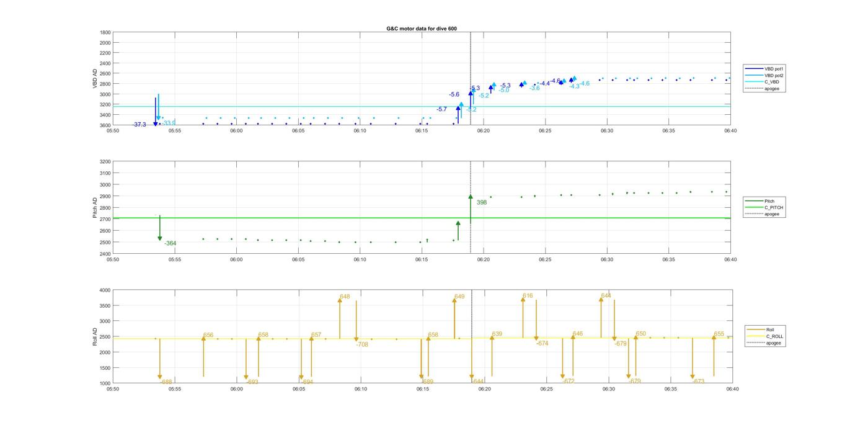
Task: Click the '649' roll data label
Action: [459, 297]
